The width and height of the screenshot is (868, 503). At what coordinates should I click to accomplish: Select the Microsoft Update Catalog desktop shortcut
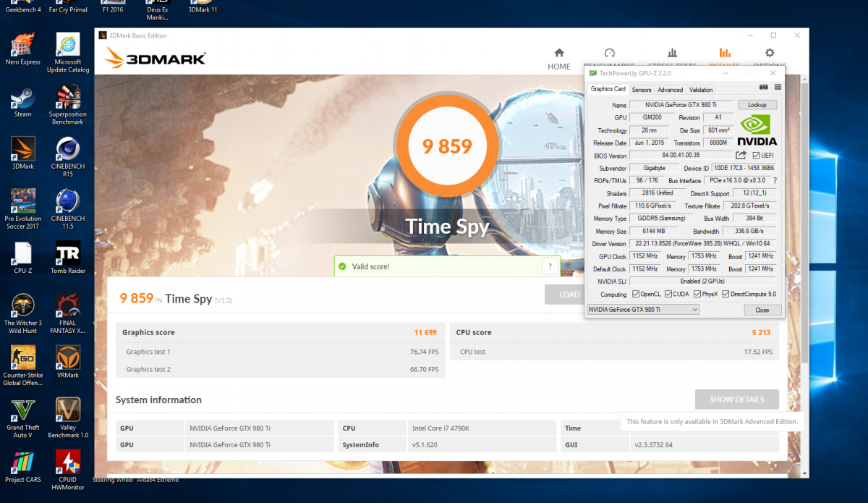click(68, 54)
